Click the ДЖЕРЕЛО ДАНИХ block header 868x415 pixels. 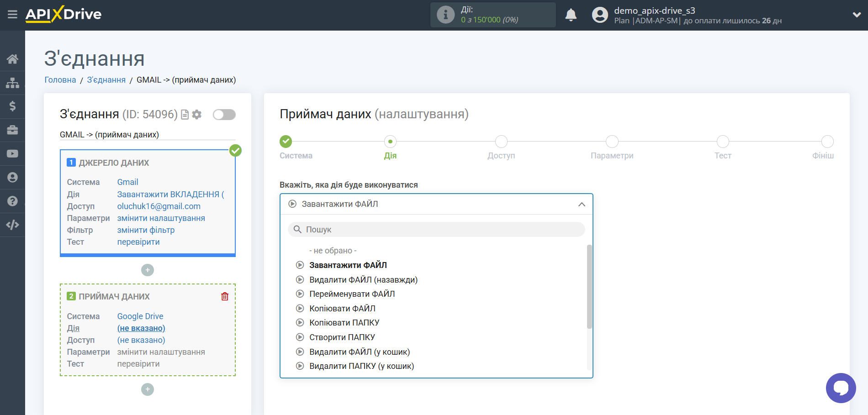114,163
